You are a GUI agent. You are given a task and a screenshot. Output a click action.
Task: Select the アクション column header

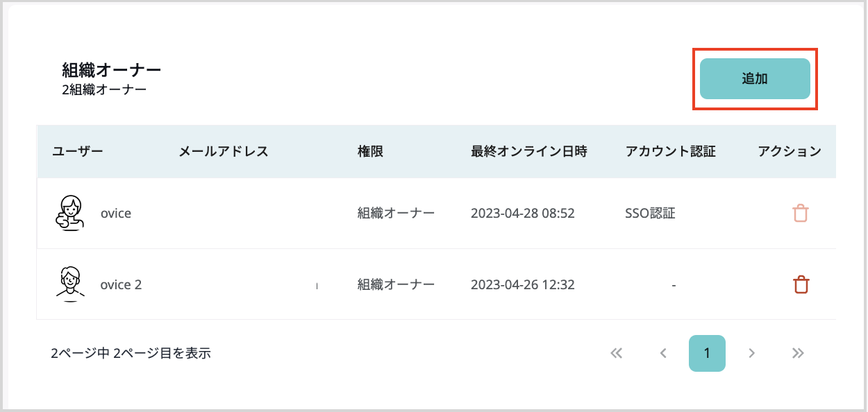coord(790,151)
